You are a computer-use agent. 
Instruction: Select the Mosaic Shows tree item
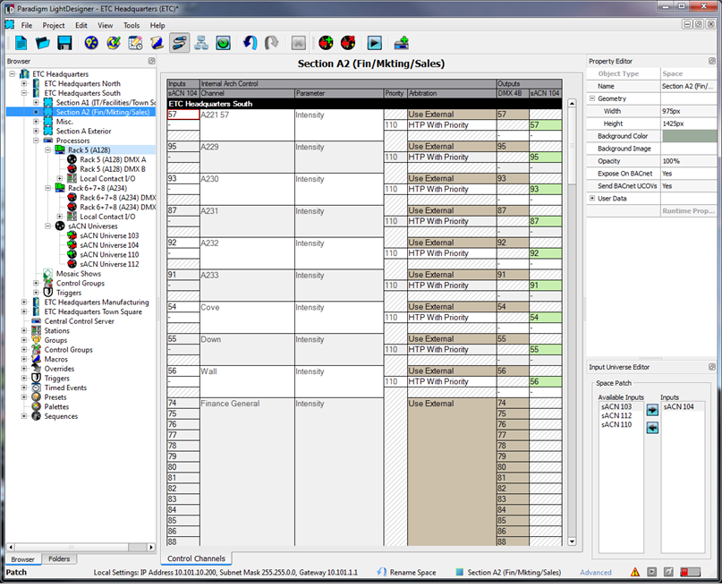click(x=78, y=274)
